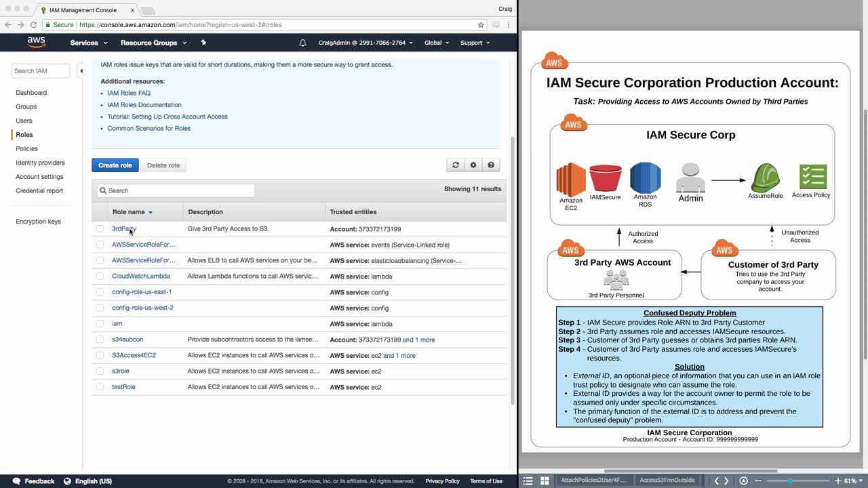Check the testRole checkbox

[x=100, y=387]
